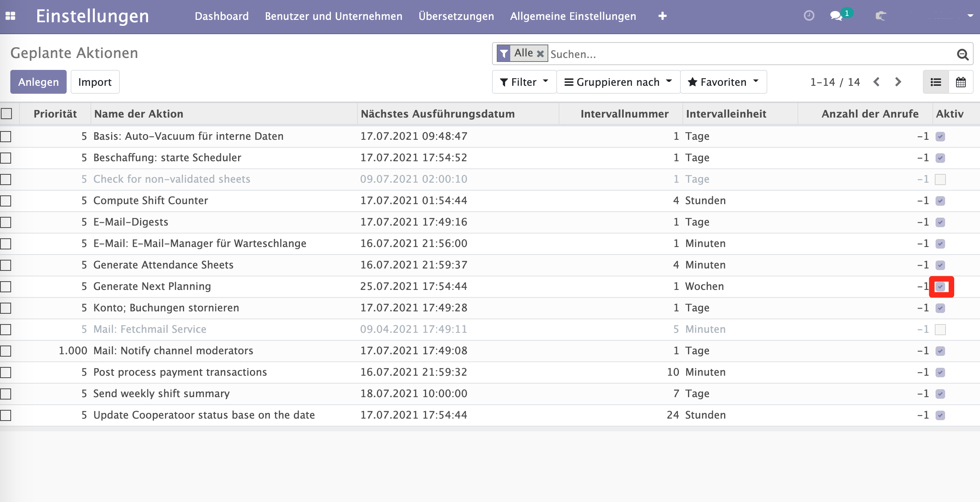
Task: Open Benutzer und Unternehmen menu
Action: 334,16
